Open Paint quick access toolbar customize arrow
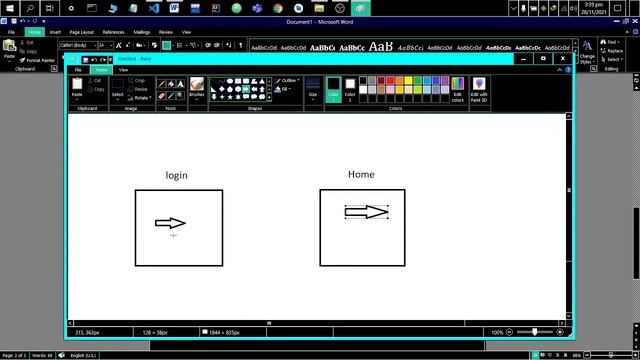The height and width of the screenshot is (360, 640). (110, 60)
